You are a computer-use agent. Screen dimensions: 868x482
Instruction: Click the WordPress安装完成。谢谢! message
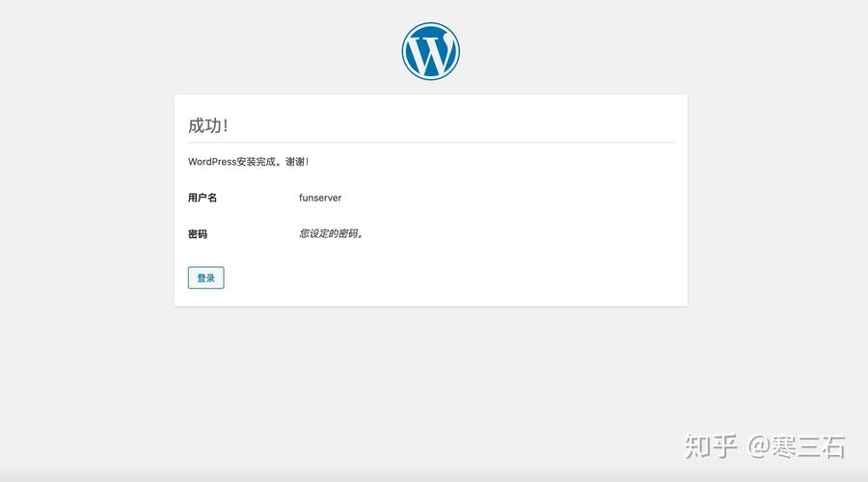coord(248,162)
